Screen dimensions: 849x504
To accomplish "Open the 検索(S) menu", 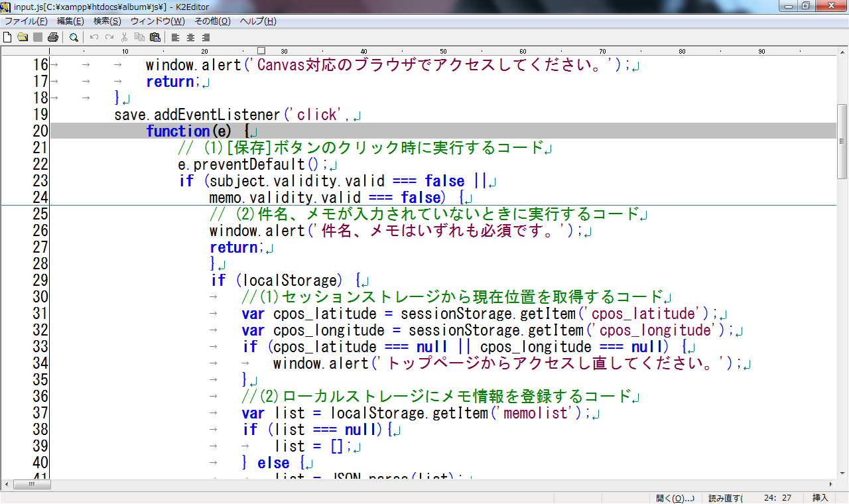I will (107, 21).
